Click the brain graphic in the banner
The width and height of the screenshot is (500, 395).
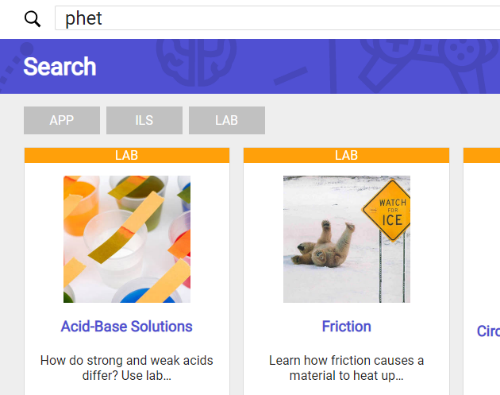197,62
